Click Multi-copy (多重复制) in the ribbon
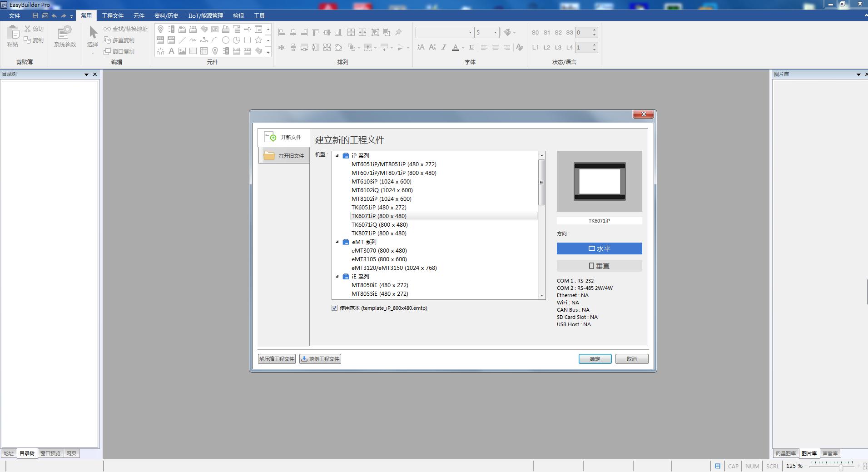Image resolution: width=868 pixels, height=472 pixels. (x=119, y=40)
